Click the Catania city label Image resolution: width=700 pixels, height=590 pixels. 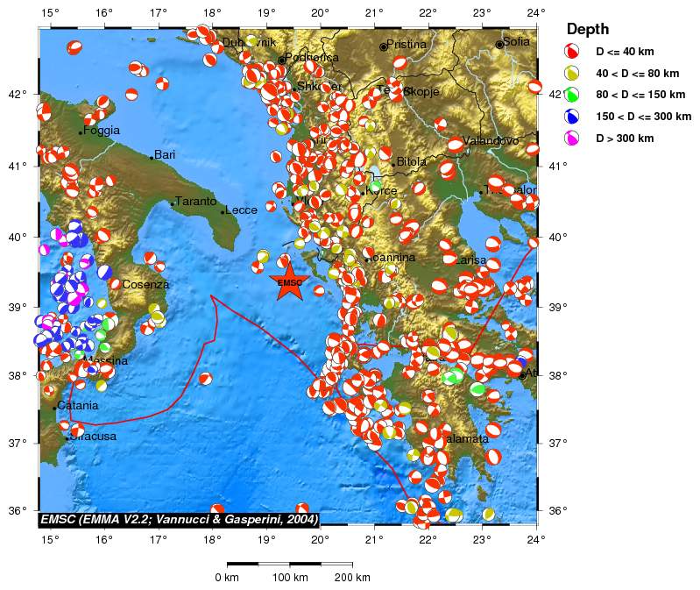[77, 406]
